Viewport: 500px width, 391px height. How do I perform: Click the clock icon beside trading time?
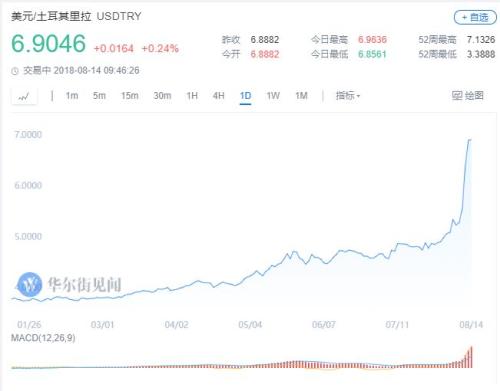[15, 71]
